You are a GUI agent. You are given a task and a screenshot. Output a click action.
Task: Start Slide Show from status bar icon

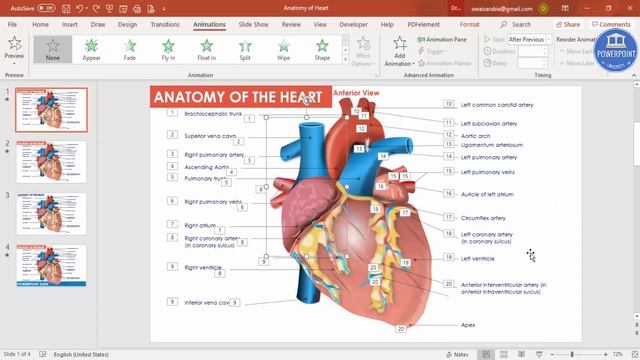[539, 355]
